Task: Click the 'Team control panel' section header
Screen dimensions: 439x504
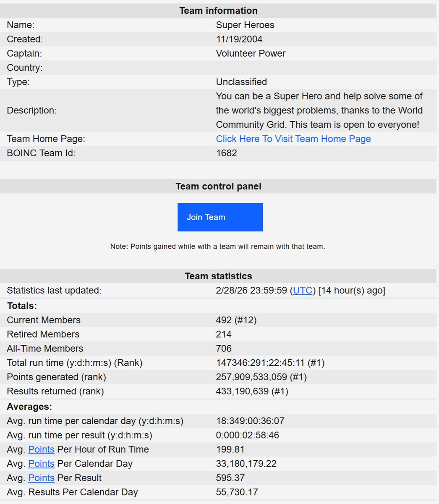Action: tap(218, 186)
